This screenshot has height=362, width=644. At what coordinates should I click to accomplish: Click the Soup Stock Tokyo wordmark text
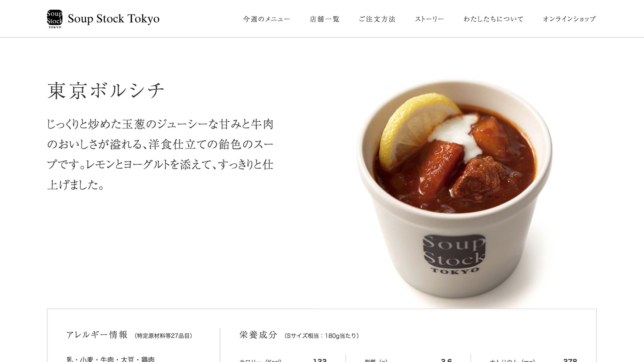(x=114, y=19)
